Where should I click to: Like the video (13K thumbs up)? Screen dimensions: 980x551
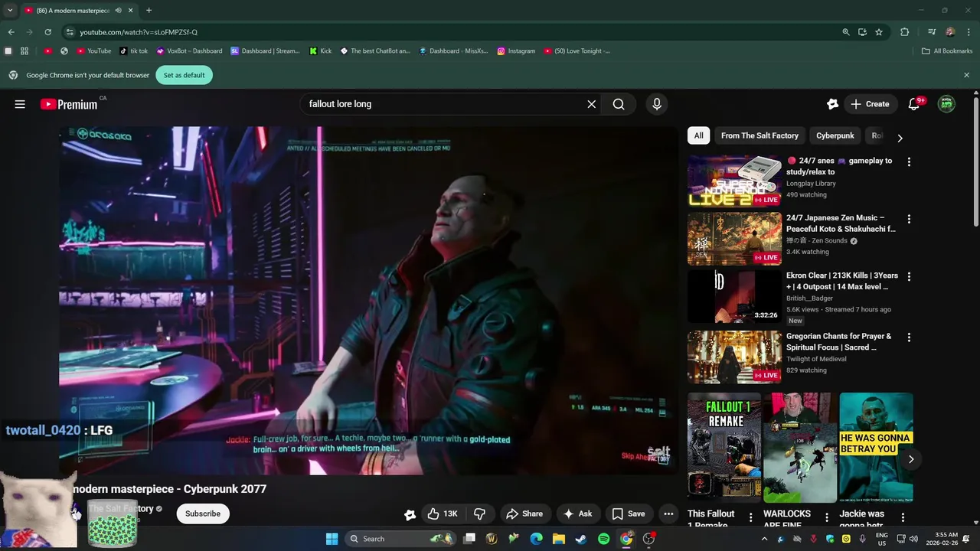click(x=442, y=514)
